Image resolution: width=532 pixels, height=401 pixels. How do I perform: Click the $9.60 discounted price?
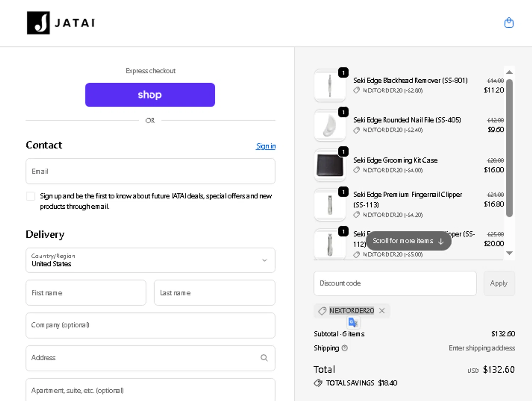point(496,130)
